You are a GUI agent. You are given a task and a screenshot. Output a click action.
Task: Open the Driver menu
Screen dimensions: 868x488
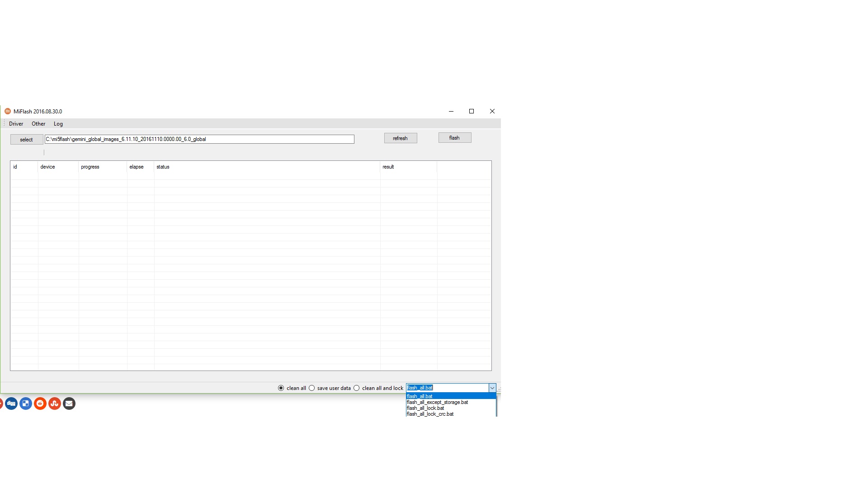pyautogui.click(x=16, y=124)
